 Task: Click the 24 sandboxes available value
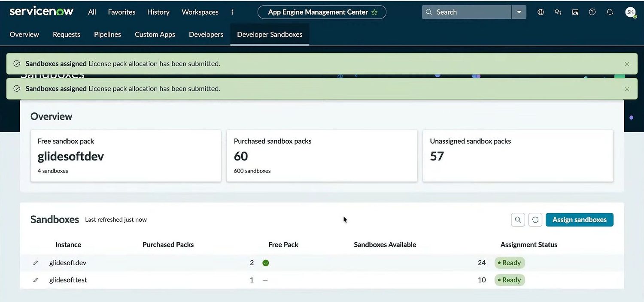(x=482, y=263)
